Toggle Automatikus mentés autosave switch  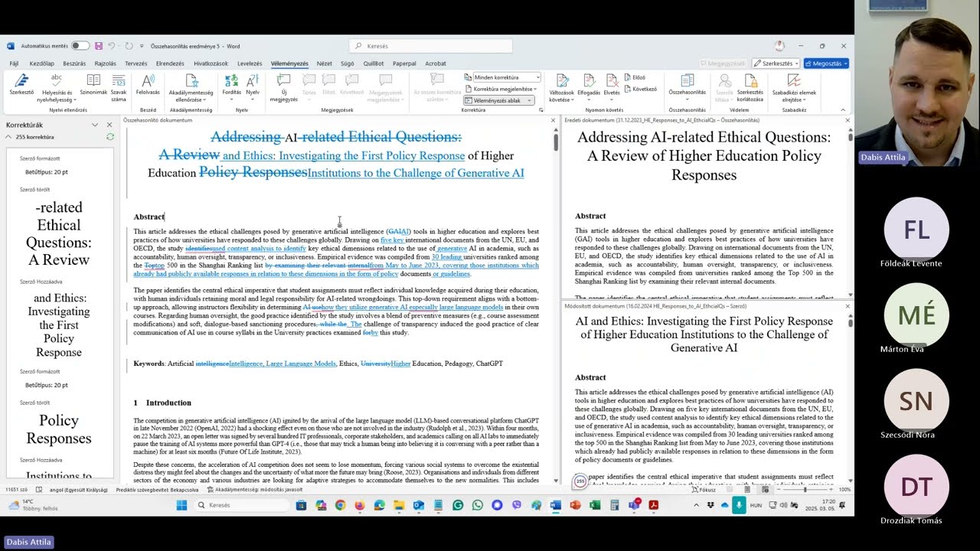pyautogui.click(x=79, y=46)
